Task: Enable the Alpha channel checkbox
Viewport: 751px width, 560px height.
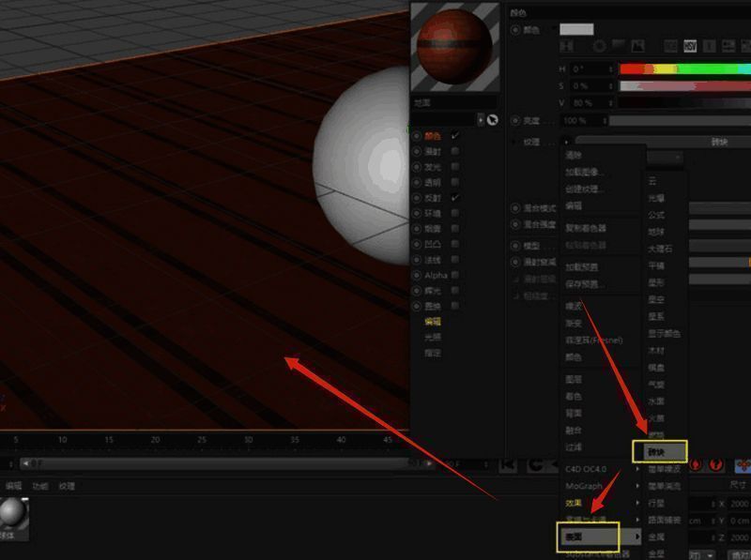Action: click(x=455, y=276)
